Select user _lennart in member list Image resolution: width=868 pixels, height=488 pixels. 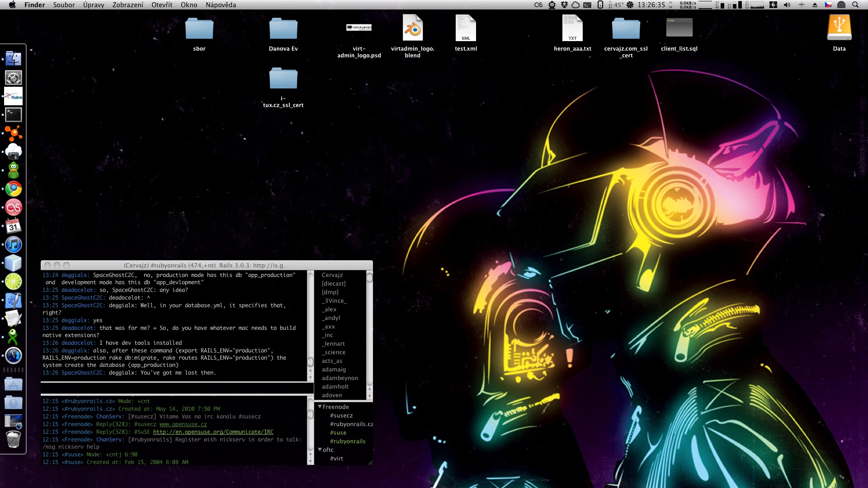(333, 344)
